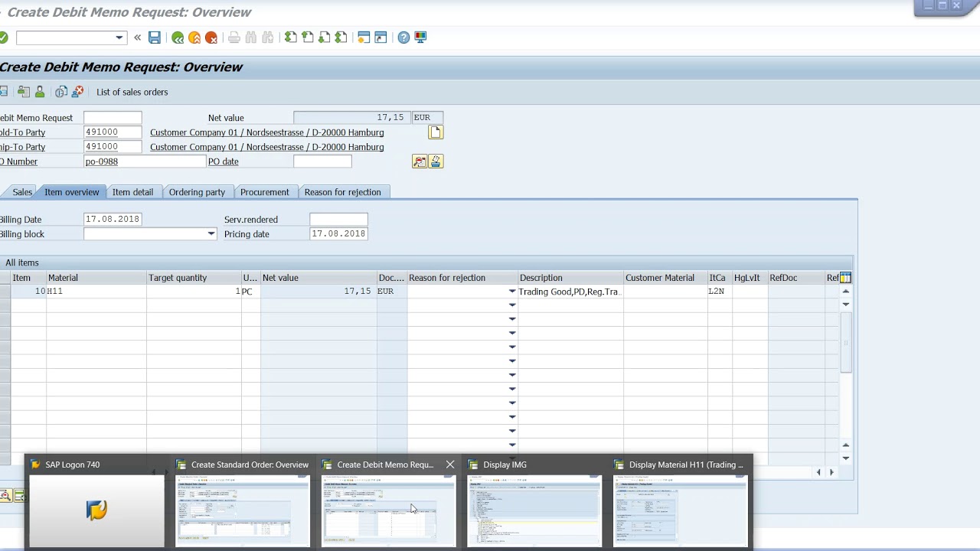Open table settings icon at grid corner
Viewport: 980px width, 551px height.
coord(845,278)
